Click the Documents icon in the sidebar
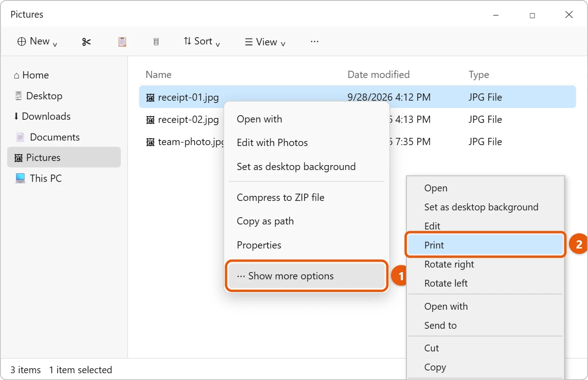This screenshot has width=588, height=380. click(20, 137)
